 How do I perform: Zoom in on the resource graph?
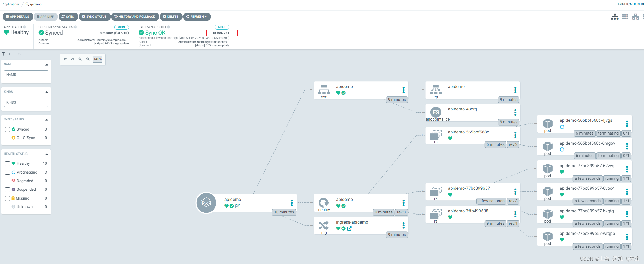click(80, 59)
